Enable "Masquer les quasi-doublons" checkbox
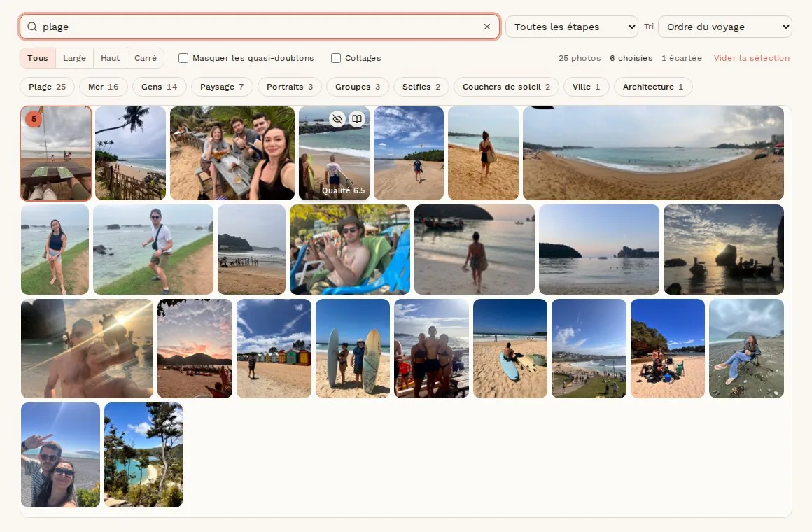 pyautogui.click(x=183, y=58)
